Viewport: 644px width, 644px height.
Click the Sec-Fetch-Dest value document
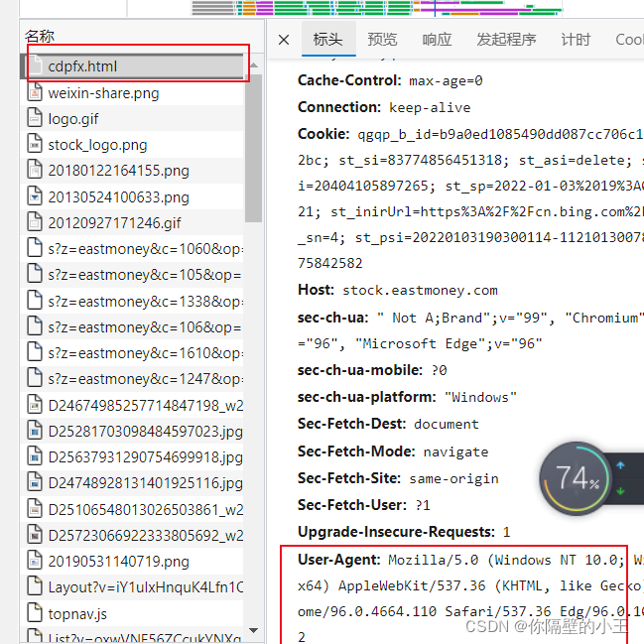pos(447,424)
